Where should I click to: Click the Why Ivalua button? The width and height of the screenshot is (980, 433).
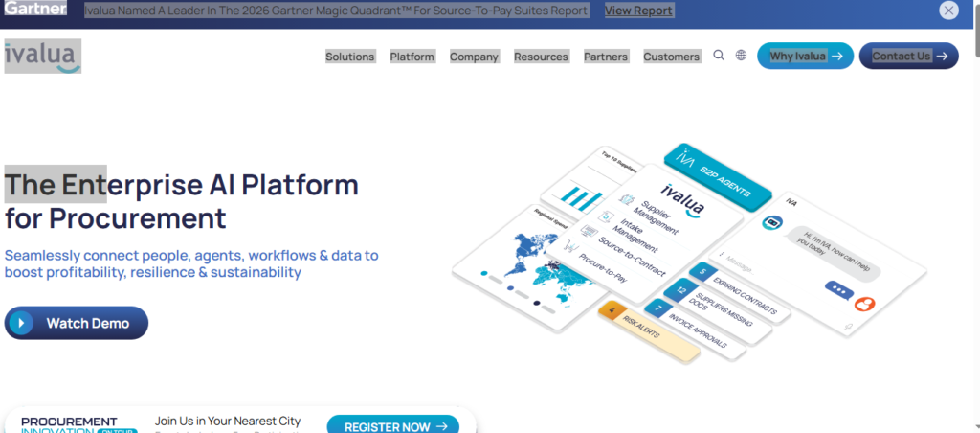click(805, 56)
